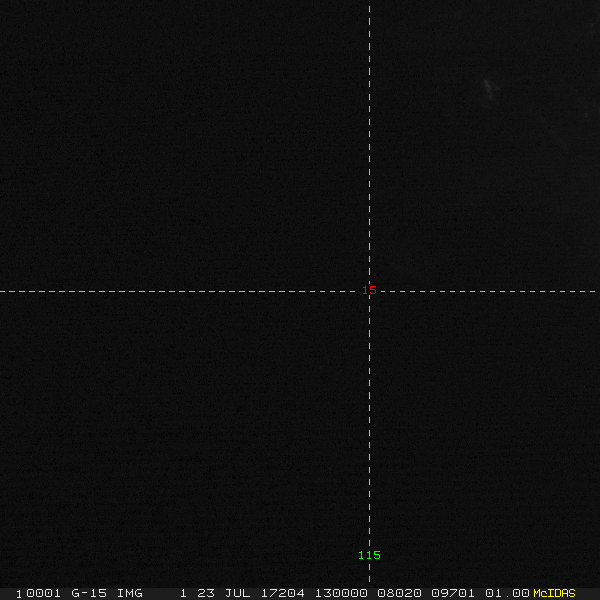Select the 08020 value in status line
The width and height of the screenshot is (600, 600).
(x=400, y=593)
